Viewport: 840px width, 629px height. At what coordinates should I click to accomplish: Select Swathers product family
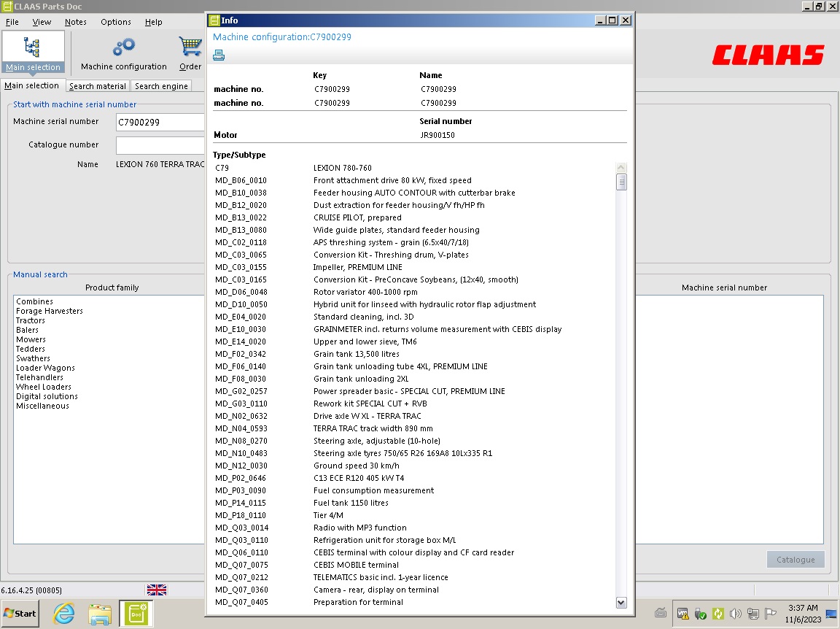(x=33, y=359)
